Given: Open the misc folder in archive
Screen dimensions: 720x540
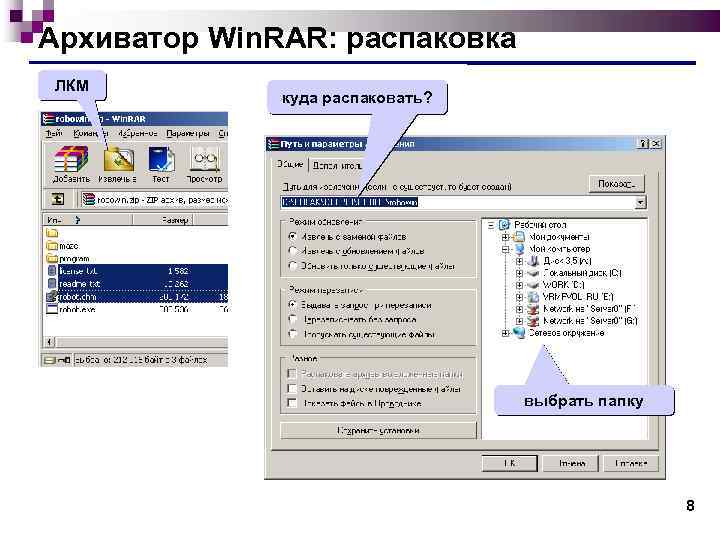Looking at the screenshot, I should (x=62, y=246).
